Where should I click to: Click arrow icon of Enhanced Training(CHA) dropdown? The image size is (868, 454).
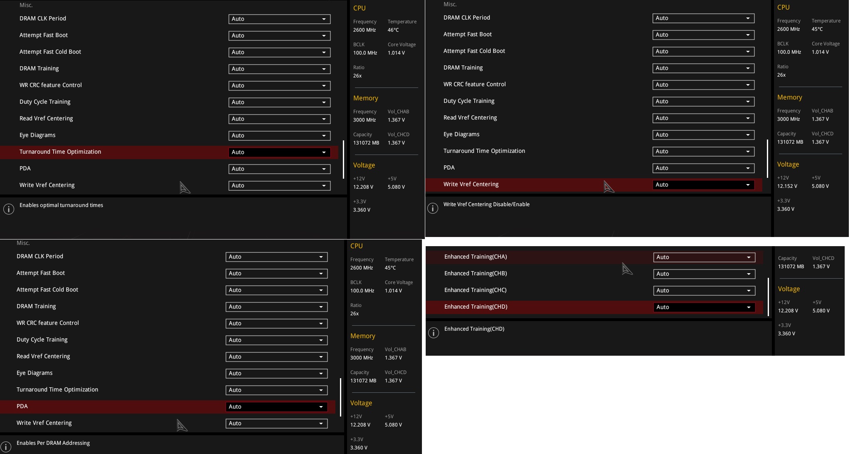click(x=749, y=257)
